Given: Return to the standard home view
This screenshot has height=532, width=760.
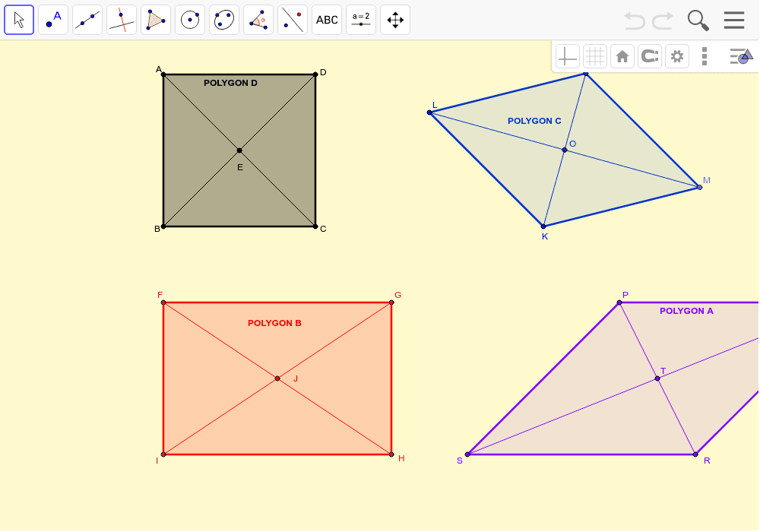Looking at the screenshot, I should 622,57.
